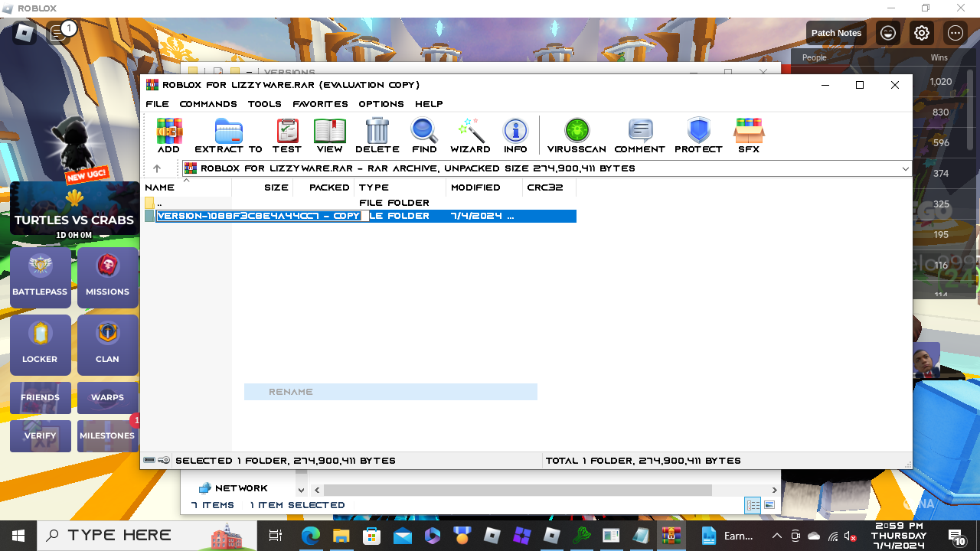Sort by the Modified column header

485,187
